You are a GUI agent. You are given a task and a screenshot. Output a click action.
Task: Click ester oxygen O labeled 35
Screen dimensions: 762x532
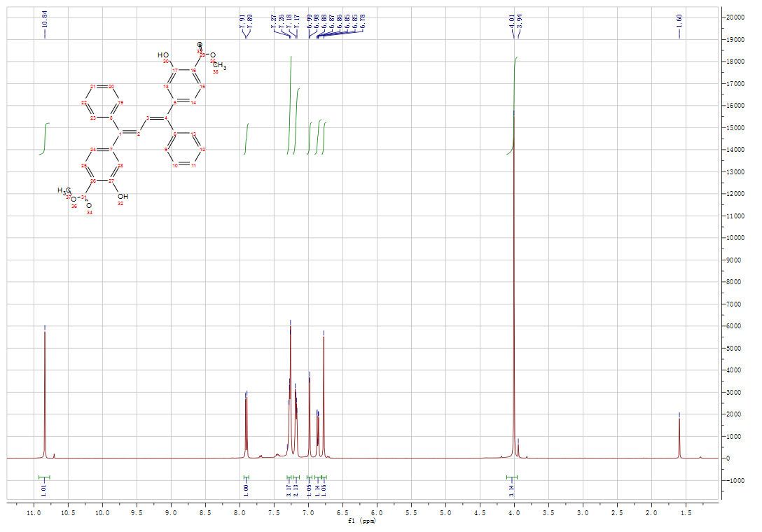coord(213,55)
